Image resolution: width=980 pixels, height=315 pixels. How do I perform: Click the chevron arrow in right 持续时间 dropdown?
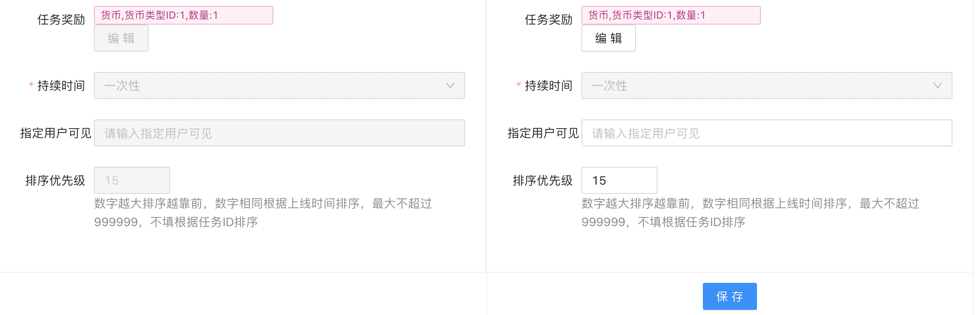(937, 86)
